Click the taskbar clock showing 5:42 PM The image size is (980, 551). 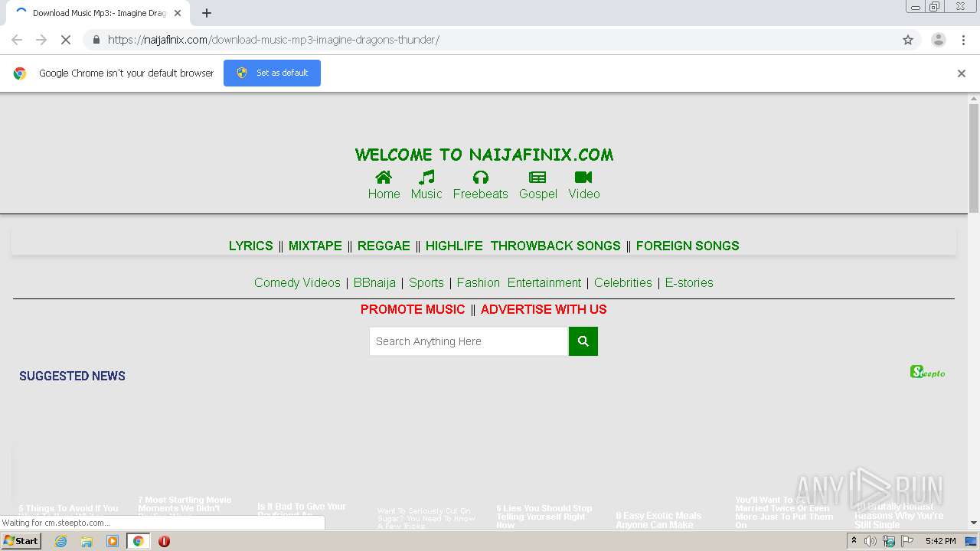click(x=940, y=541)
